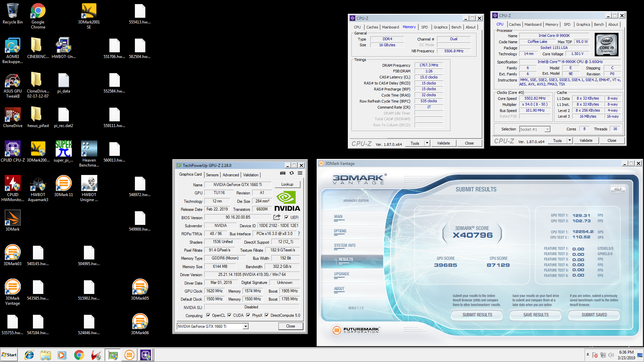The width and height of the screenshot is (644, 362).
Task: Select Caches tab in CPU CPU-Z window
Action: point(515,24)
